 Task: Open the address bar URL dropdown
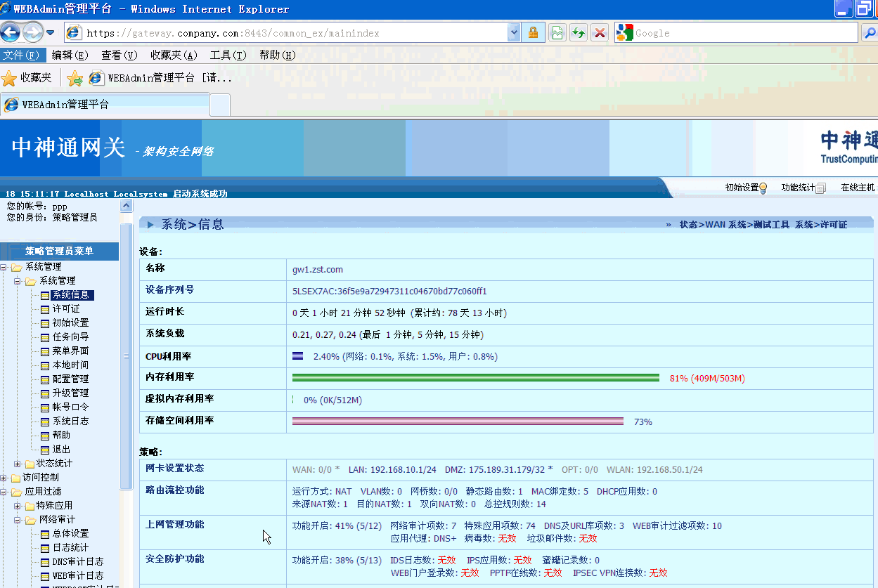[x=514, y=33]
